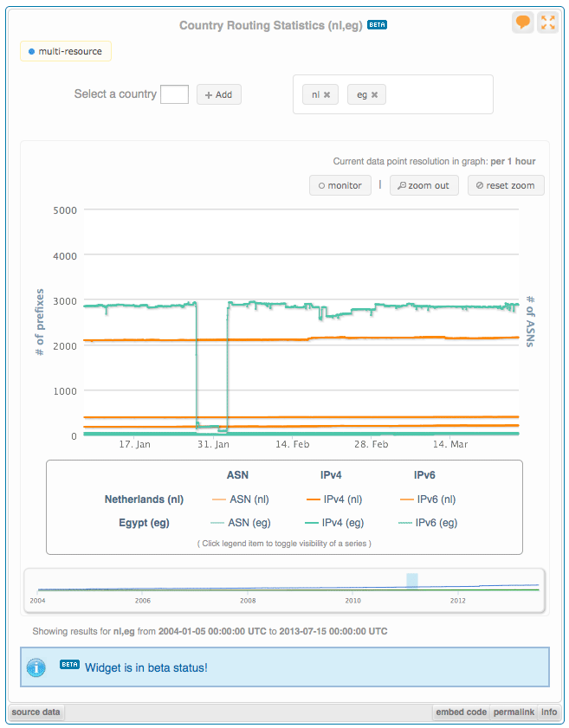Click the circle icon on the monitor button
The image size is (569, 728).
coord(321,185)
